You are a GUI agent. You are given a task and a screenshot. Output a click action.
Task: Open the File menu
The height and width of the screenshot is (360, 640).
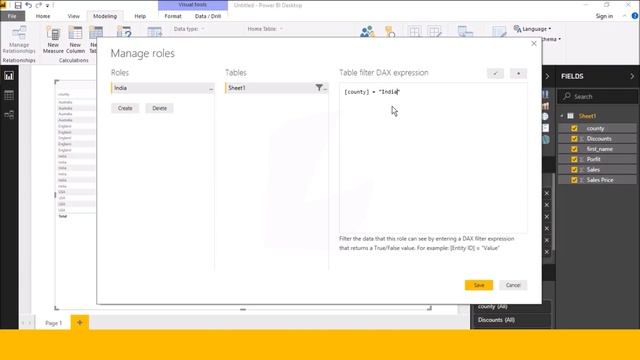(12, 16)
